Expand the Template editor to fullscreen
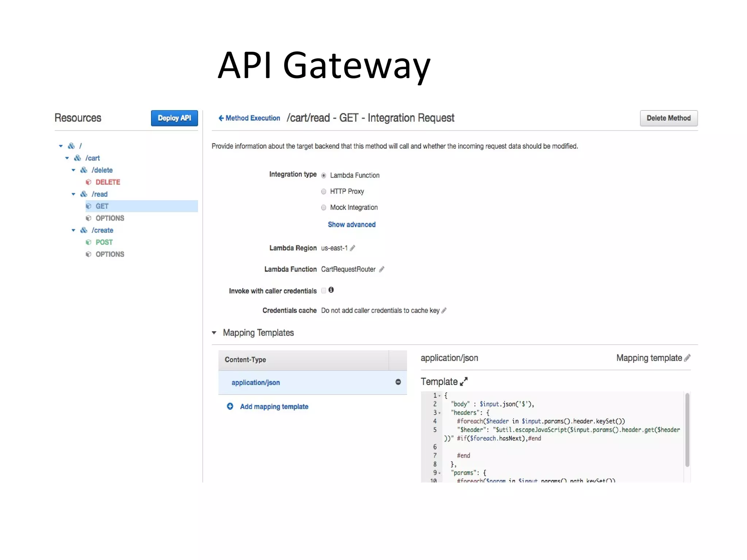Viewport: 747px width, 560px height. pyautogui.click(x=464, y=381)
